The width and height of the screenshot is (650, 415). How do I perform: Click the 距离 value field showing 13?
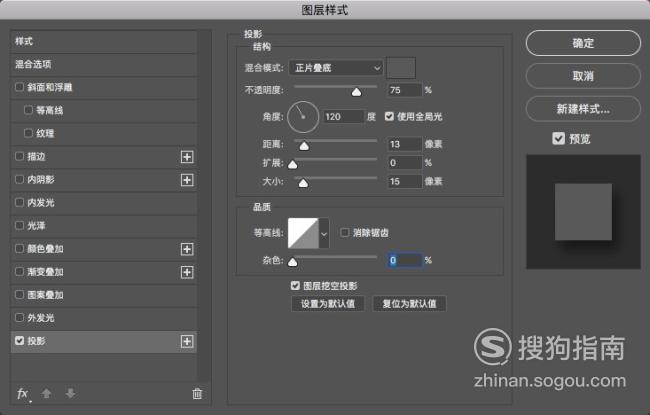click(x=405, y=144)
